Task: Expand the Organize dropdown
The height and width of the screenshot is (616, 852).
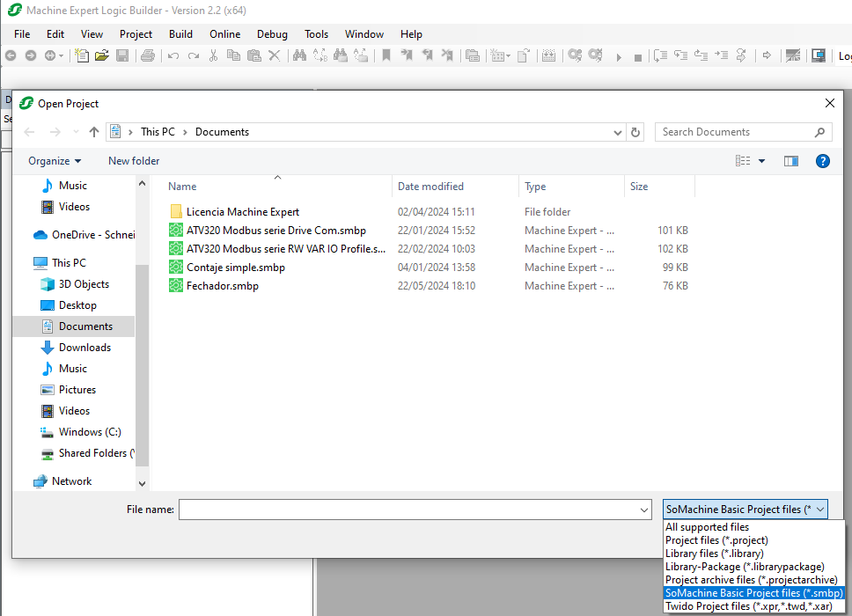Action: (x=55, y=161)
